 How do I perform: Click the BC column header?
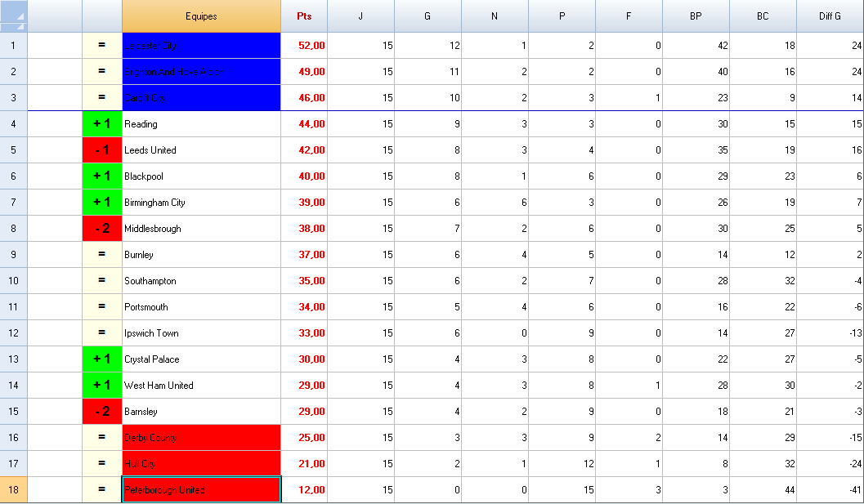[763, 16]
